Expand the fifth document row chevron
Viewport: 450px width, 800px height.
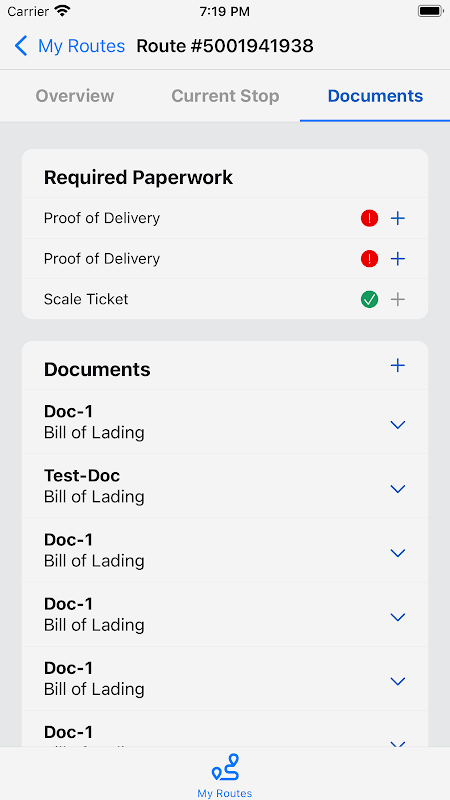[x=397, y=682]
